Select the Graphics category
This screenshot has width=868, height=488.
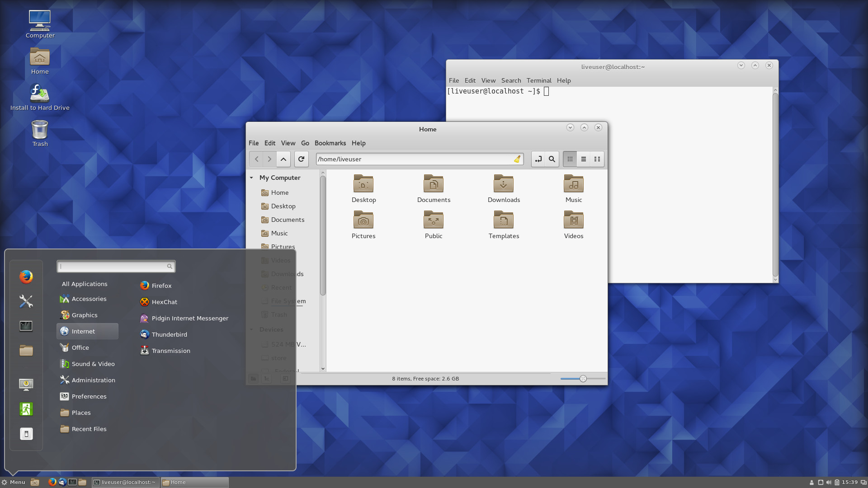click(84, 315)
